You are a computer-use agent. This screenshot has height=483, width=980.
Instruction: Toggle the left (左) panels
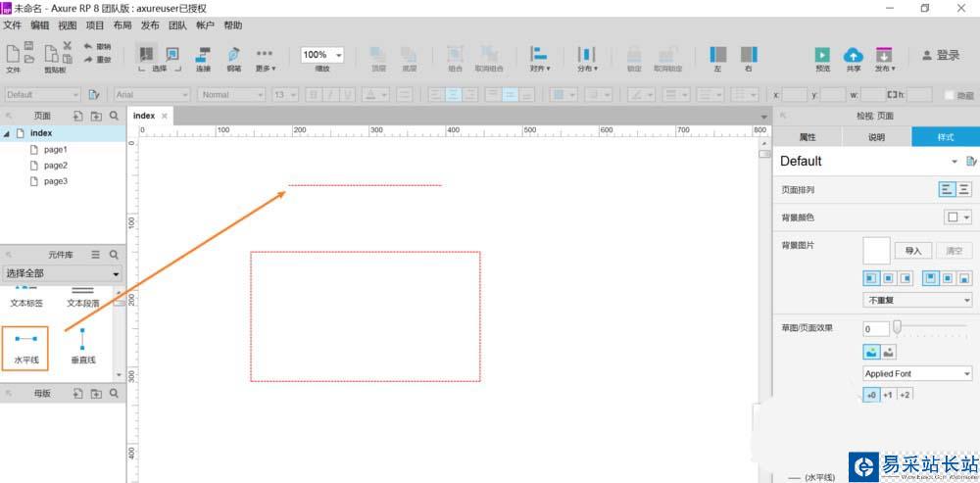[x=718, y=60]
